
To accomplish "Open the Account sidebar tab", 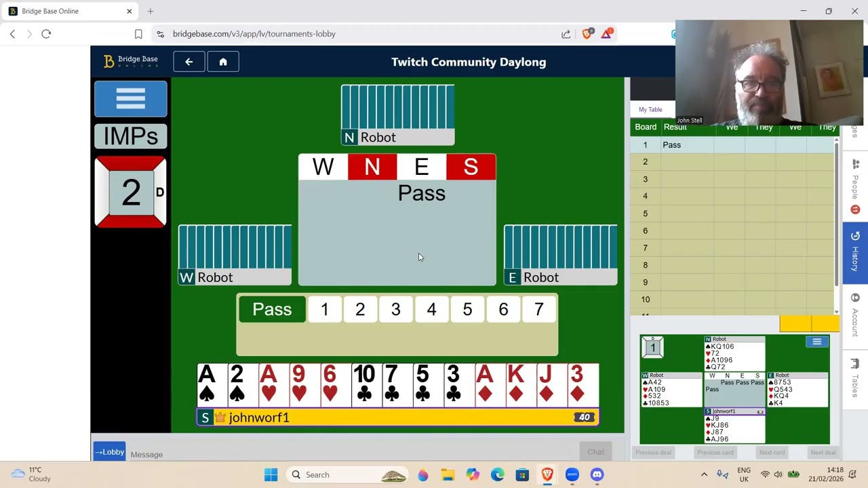I will pyautogui.click(x=855, y=317).
